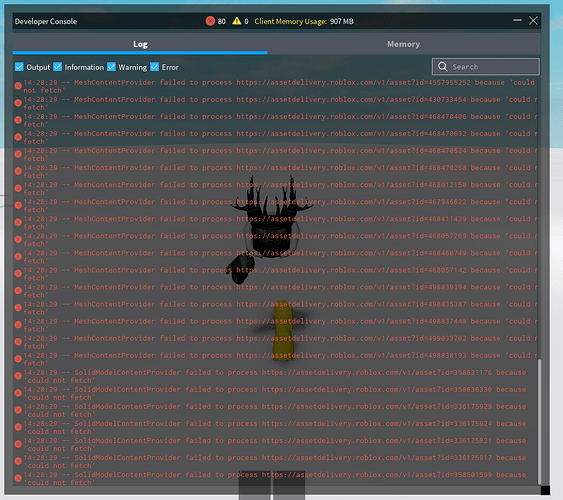Click error icon for asset id 358631176

pos(18,376)
